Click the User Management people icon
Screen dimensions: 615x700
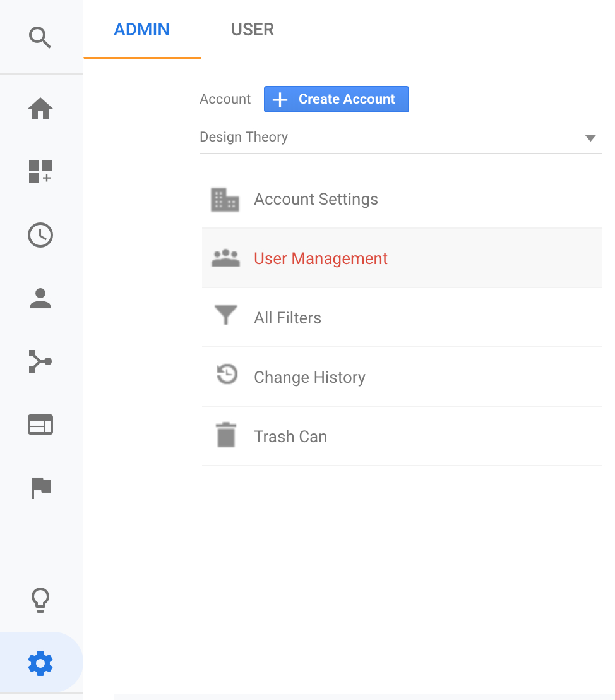pyautogui.click(x=226, y=258)
